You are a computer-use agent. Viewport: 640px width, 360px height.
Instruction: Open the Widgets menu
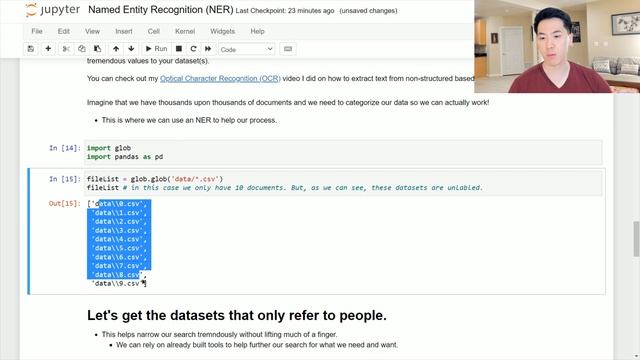(x=222, y=31)
